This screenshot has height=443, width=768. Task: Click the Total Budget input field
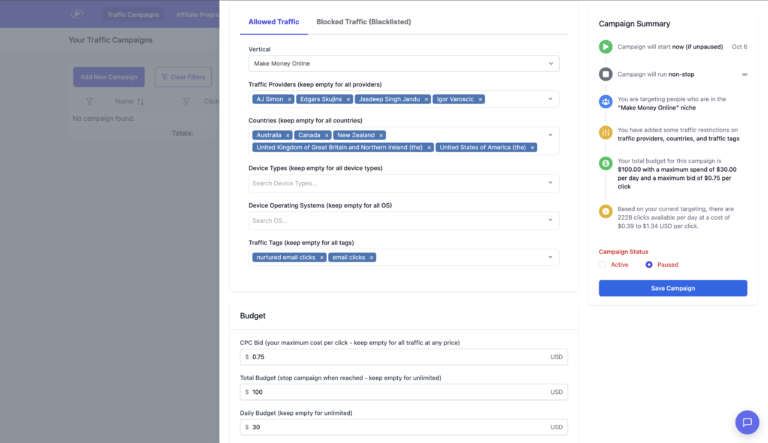(x=404, y=392)
